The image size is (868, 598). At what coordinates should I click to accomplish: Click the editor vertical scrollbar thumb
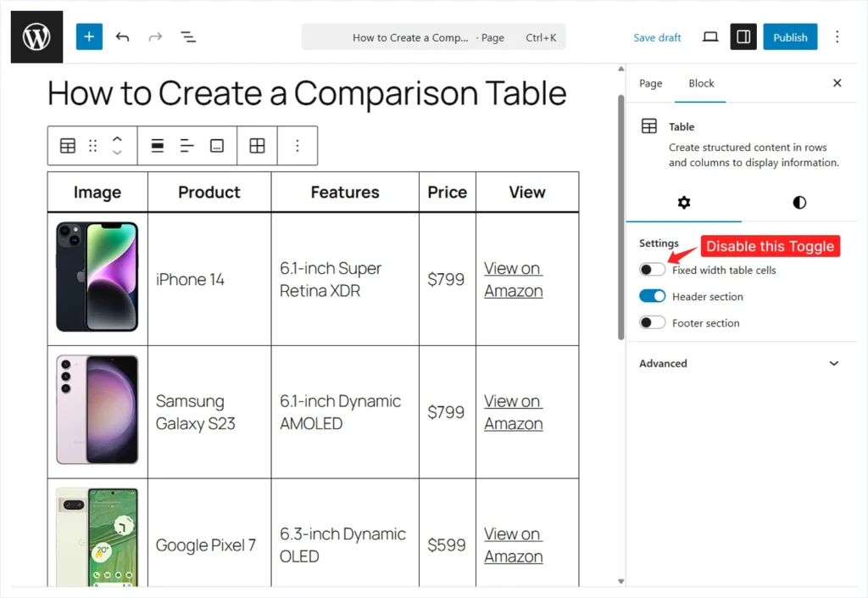[x=621, y=217]
